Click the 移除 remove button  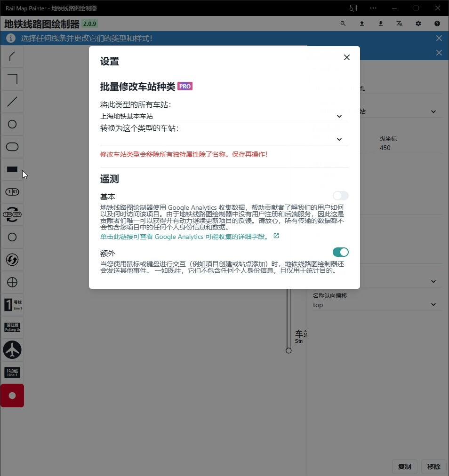coord(433,467)
